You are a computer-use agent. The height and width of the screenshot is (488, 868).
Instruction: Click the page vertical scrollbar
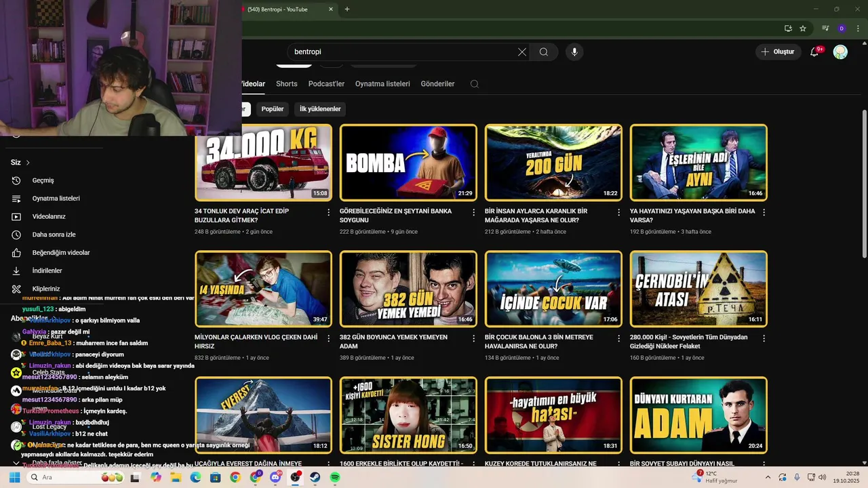[864, 183]
